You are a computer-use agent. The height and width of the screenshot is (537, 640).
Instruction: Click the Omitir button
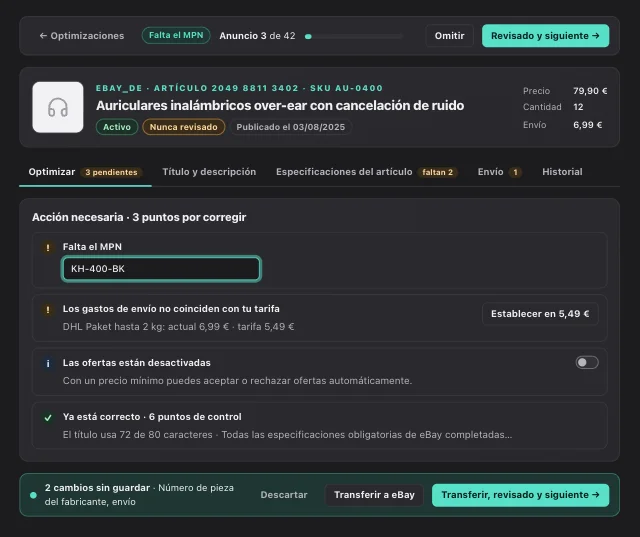[449, 36]
